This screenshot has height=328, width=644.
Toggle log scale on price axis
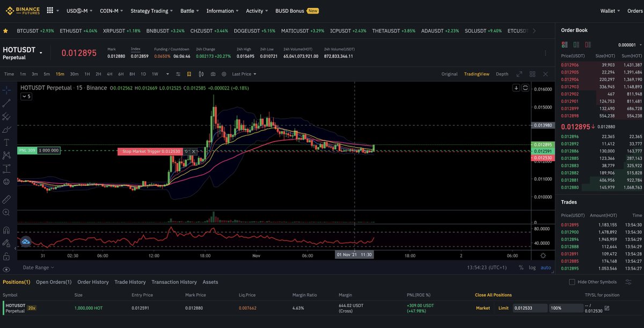(532, 267)
